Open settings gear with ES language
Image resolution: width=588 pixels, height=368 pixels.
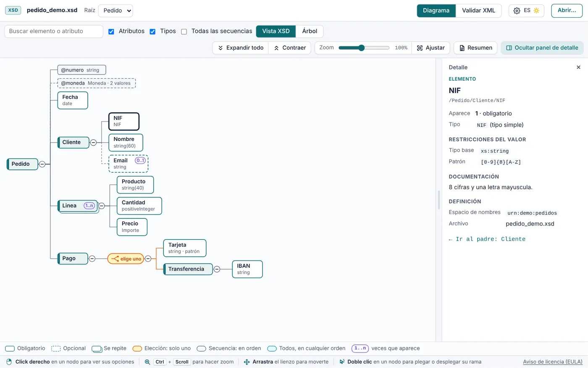tap(517, 11)
